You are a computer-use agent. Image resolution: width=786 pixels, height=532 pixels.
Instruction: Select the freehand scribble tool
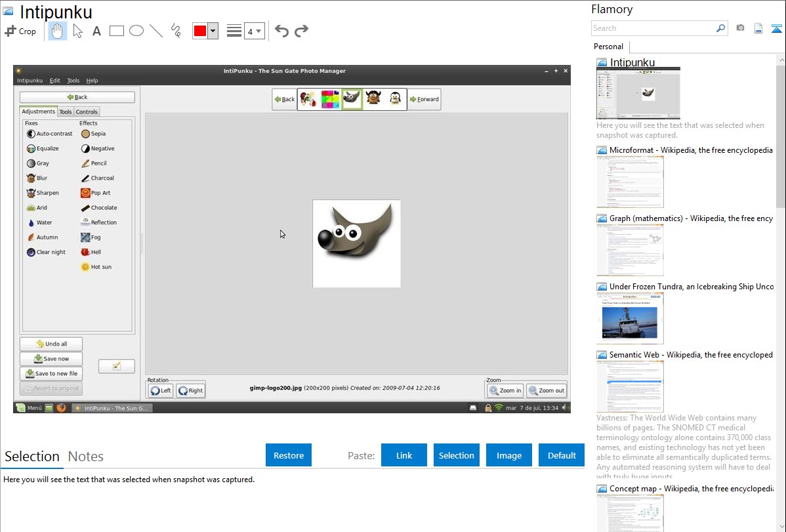coord(176,31)
